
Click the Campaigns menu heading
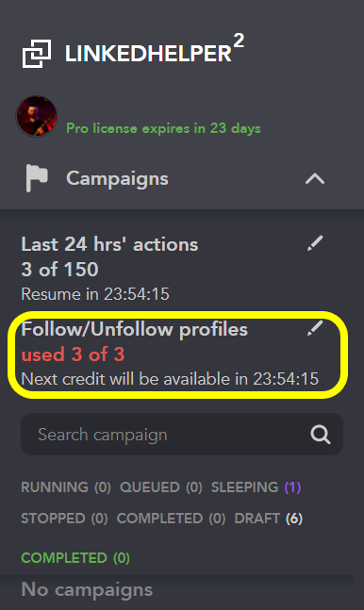click(117, 179)
